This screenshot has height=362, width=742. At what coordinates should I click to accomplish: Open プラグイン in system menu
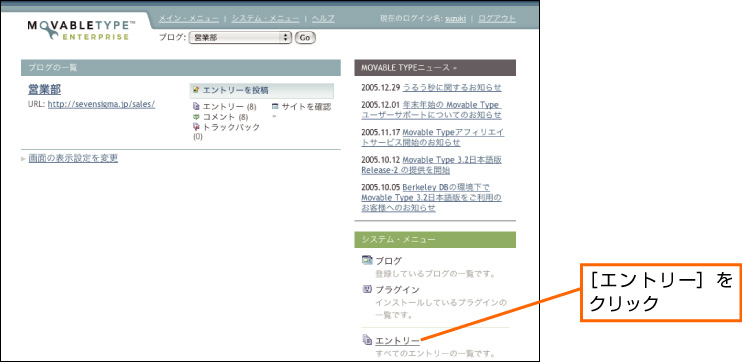click(x=398, y=290)
